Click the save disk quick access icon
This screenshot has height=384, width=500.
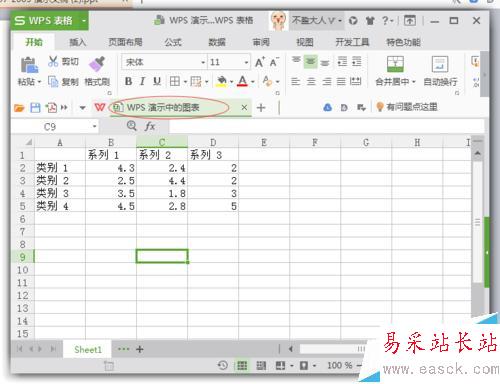tap(35, 108)
